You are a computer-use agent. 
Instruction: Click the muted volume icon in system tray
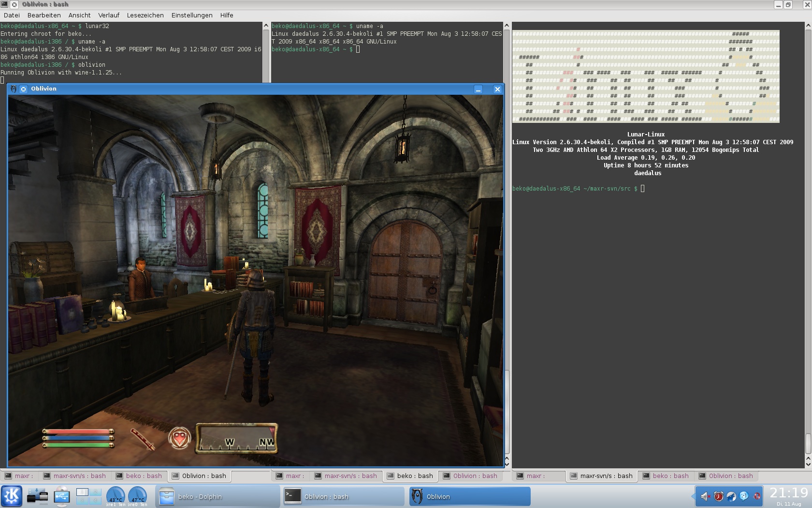pyautogui.click(x=706, y=496)
